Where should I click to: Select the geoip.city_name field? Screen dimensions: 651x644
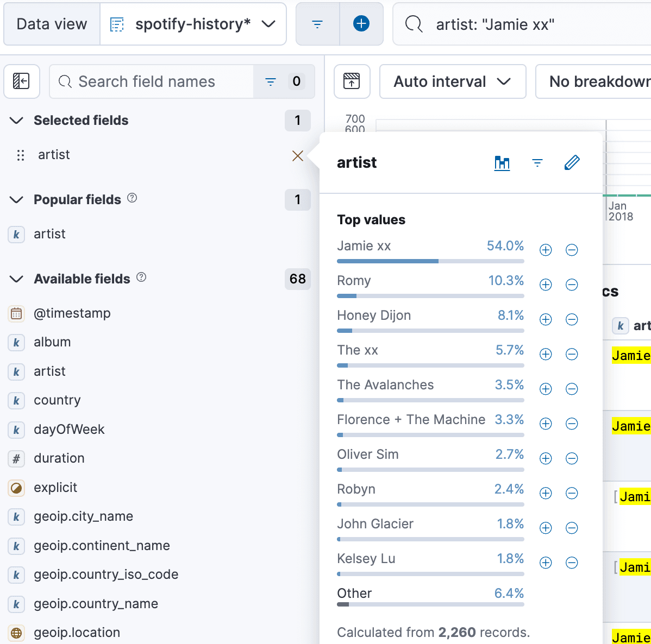coord(83,516)
